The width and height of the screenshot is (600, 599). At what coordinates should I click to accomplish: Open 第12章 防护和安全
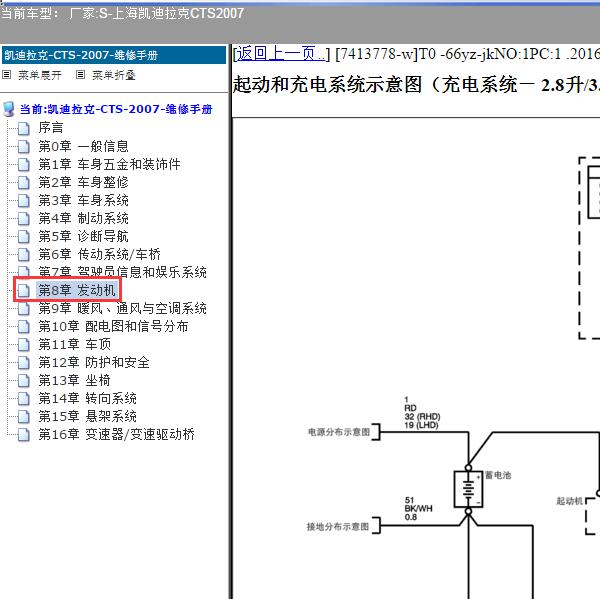tap(94, 362)
